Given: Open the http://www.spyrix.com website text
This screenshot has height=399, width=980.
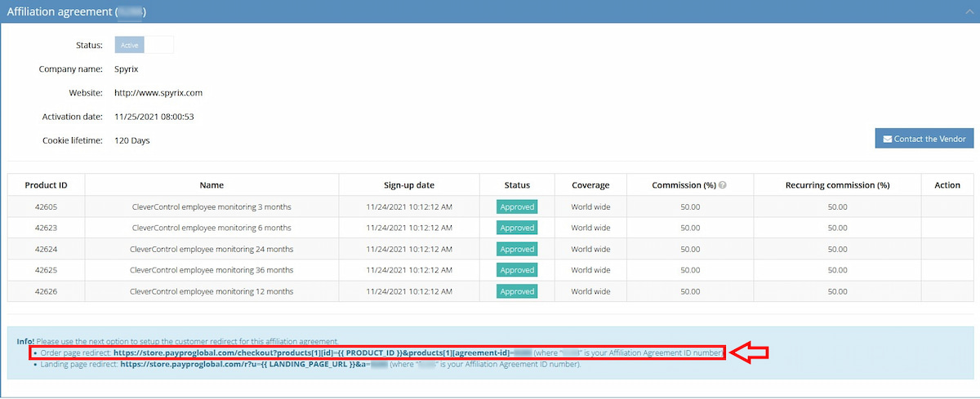Looking at the screenshot, I should point(158,93).
